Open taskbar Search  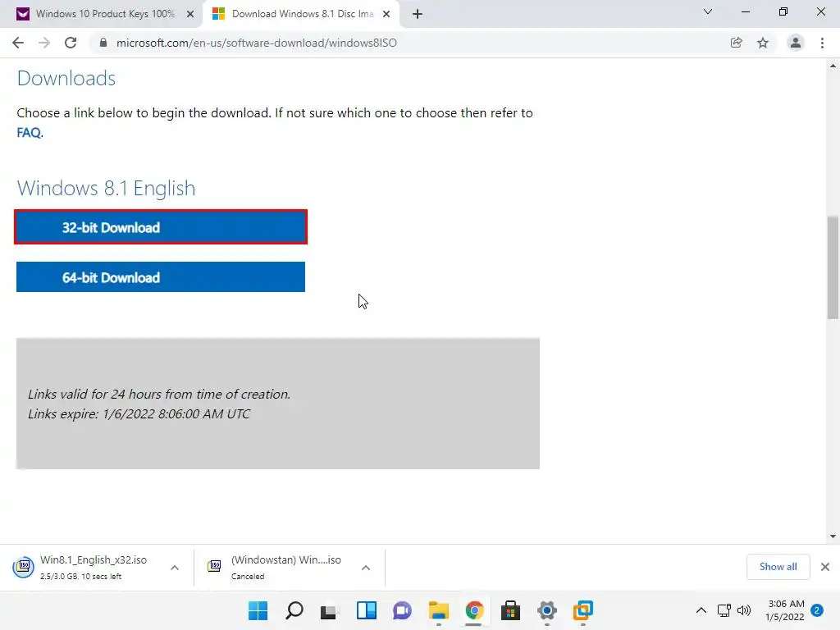click(294, 610)
